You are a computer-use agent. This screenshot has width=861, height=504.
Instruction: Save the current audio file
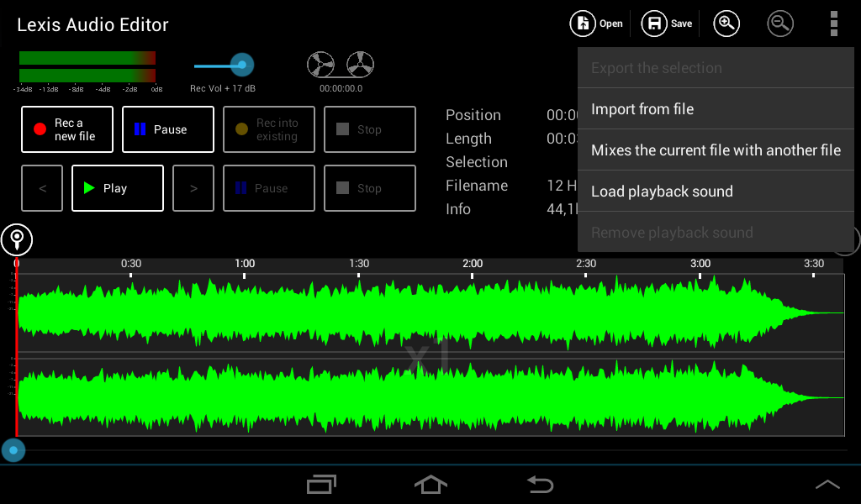(667, 24)
